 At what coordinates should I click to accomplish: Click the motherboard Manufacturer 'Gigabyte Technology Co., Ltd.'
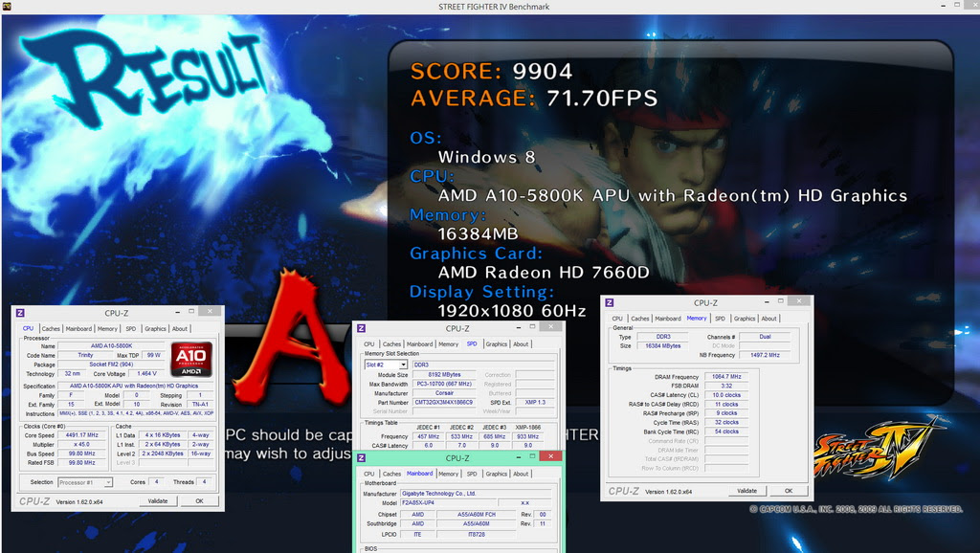(x=477, y=494)
